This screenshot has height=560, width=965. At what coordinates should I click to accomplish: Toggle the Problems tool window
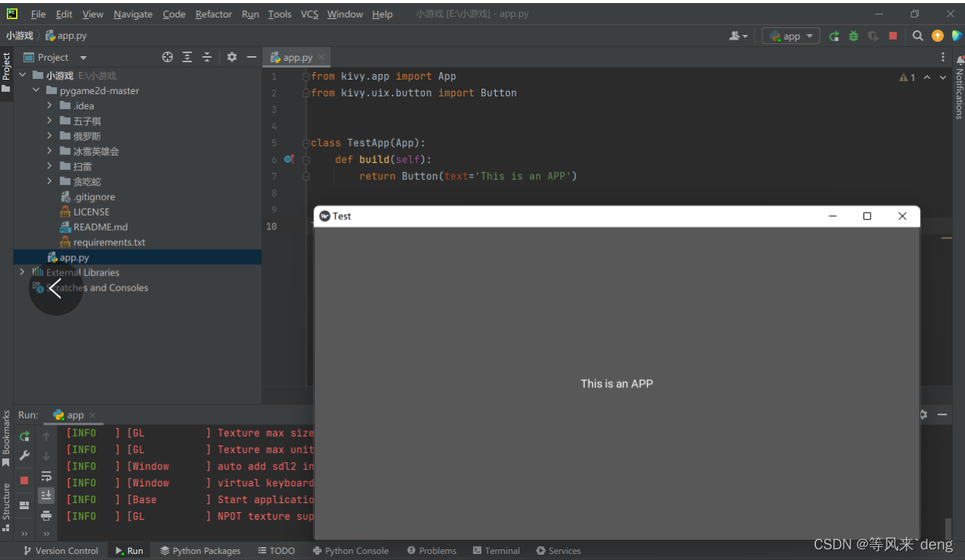click(431, 550)
